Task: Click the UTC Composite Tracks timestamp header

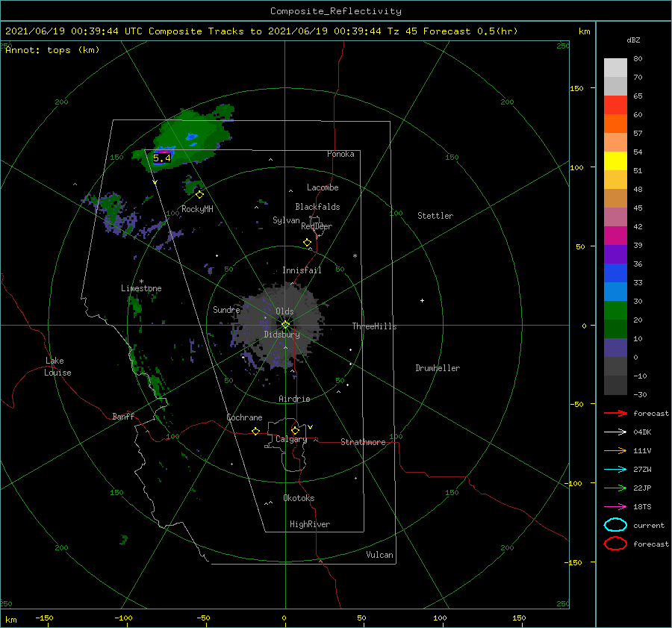Action: click(x=261, y=31)
